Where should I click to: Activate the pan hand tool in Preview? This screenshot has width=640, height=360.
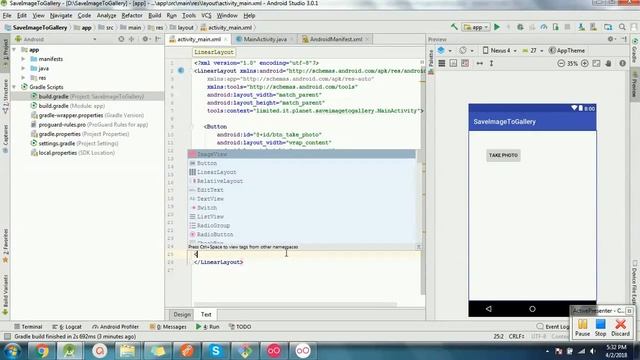[608, 63]
